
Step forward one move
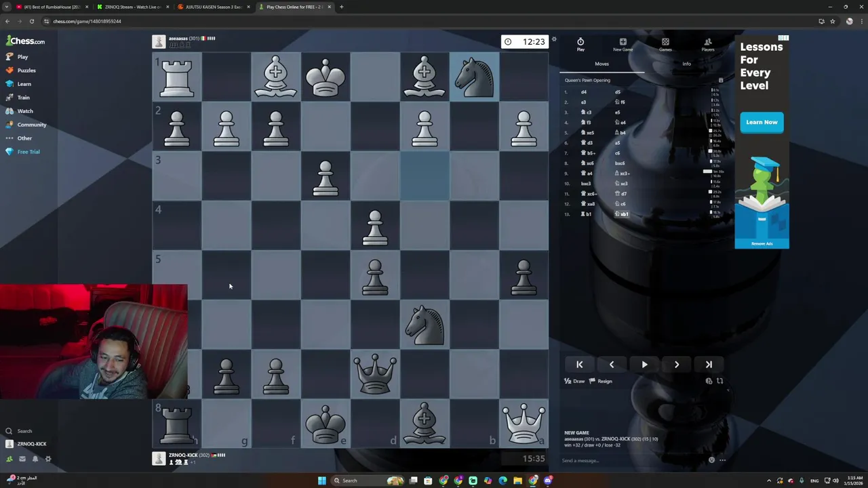coord(676,365)
